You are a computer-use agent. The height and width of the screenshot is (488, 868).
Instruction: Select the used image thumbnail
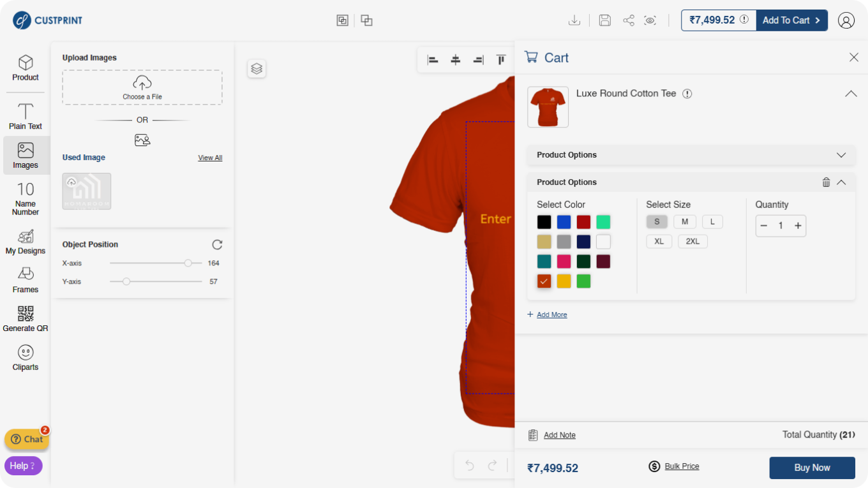click(x=87, y=191)
